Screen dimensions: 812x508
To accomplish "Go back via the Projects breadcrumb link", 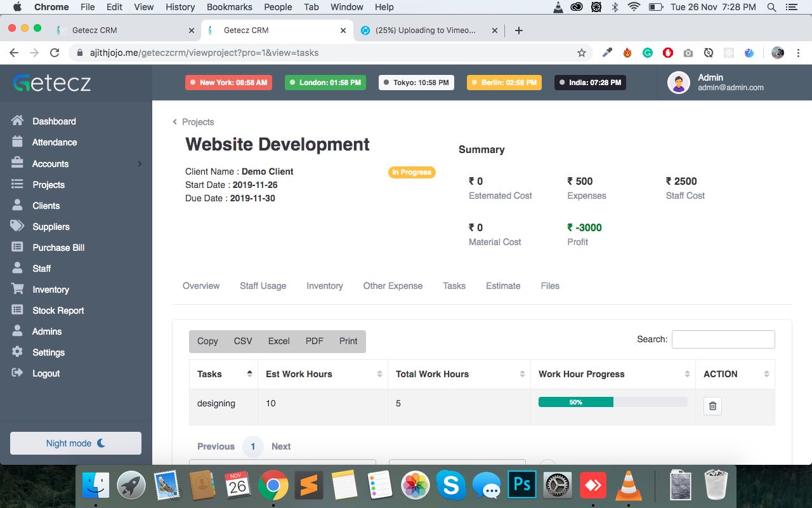I will (x=197, y=122).
